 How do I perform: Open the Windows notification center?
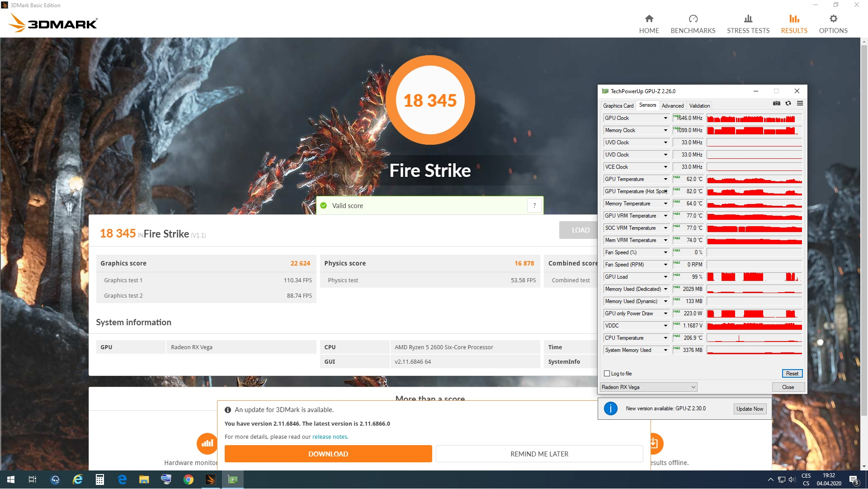pos(854,480)
